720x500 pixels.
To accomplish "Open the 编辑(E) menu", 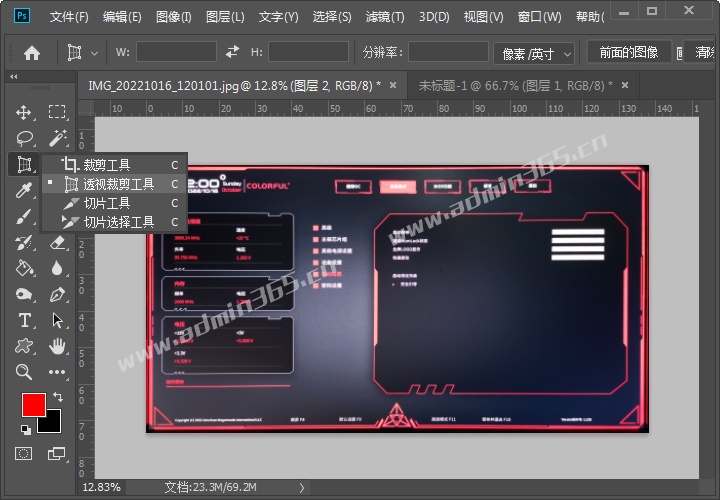I will point(122,17).
